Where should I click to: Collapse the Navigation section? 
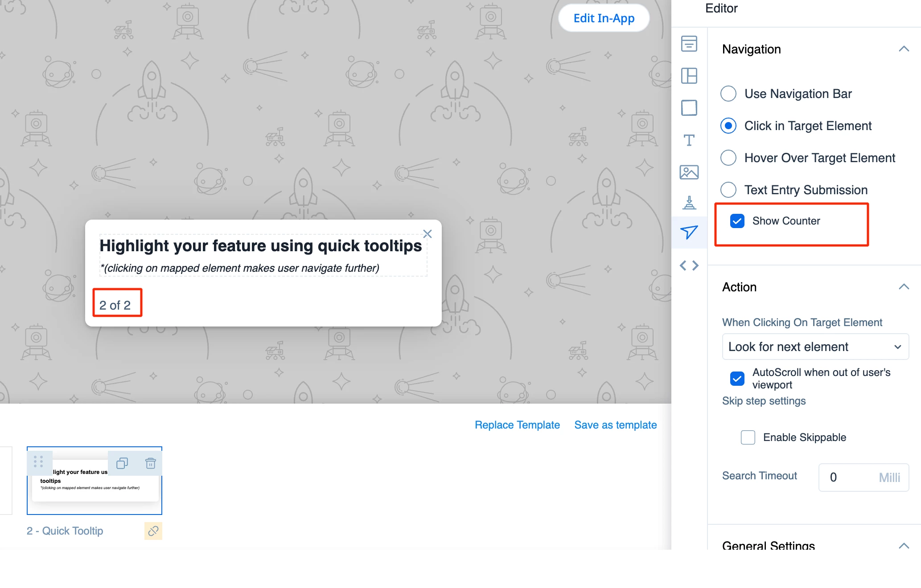coord(904,49)
